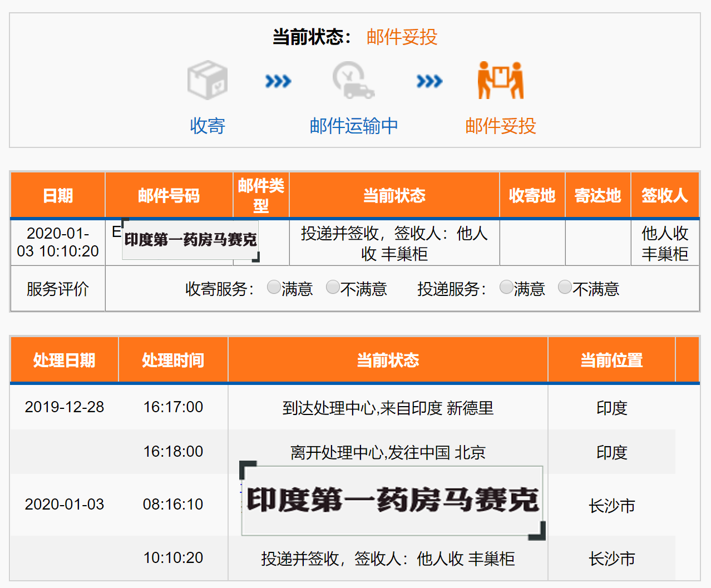Image resolution: width=711 pixels, height=588 pixels.
Task: Click the orange 邮件妥投 delivery icon
Action: pos(500,80)
